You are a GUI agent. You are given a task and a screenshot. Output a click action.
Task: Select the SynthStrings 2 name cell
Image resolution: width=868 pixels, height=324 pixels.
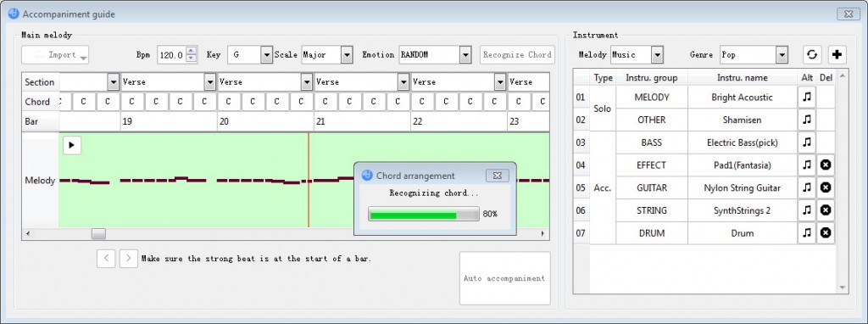point(743,210)
